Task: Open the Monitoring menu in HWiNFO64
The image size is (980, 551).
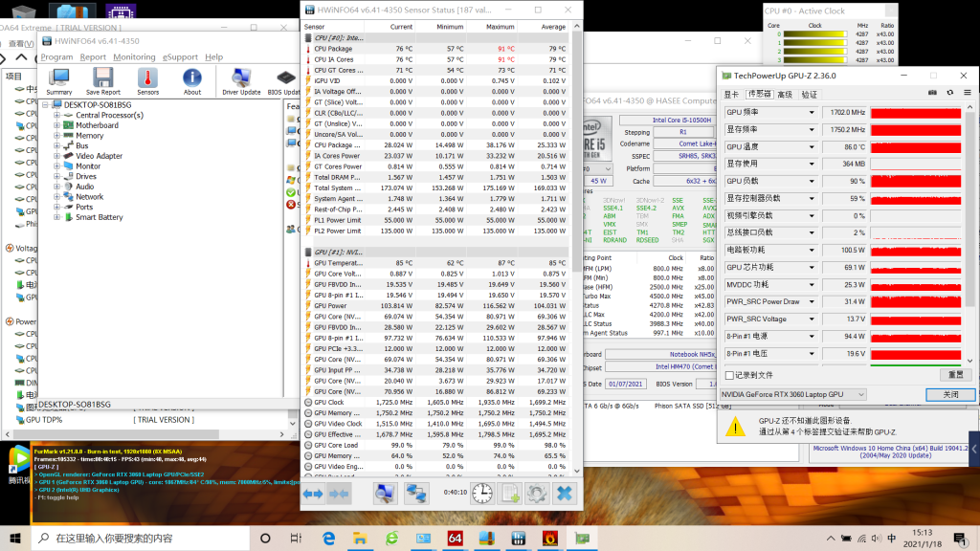Action: click(x=134, y=57)
